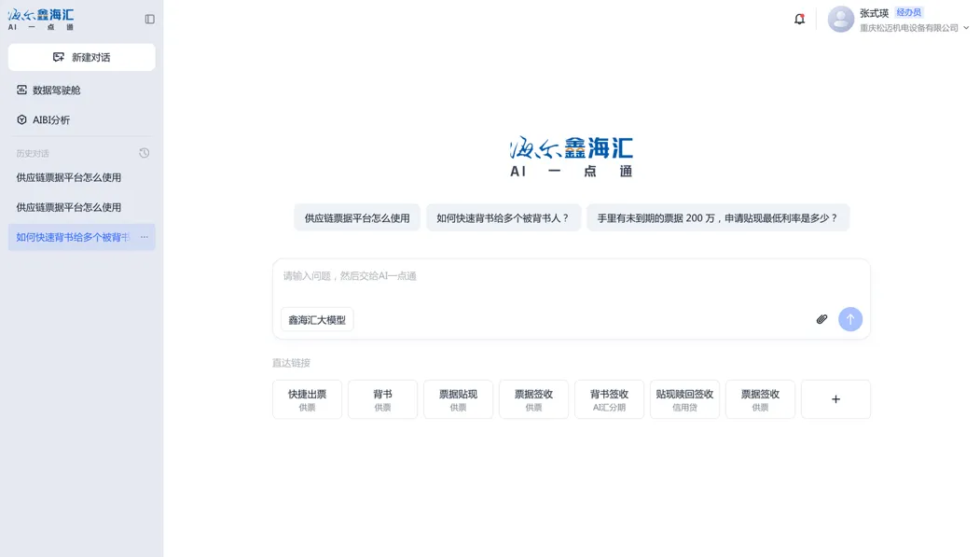
Task: Click the 200万 贴现最低利率 suggestion chip
Action: (717, 218)
